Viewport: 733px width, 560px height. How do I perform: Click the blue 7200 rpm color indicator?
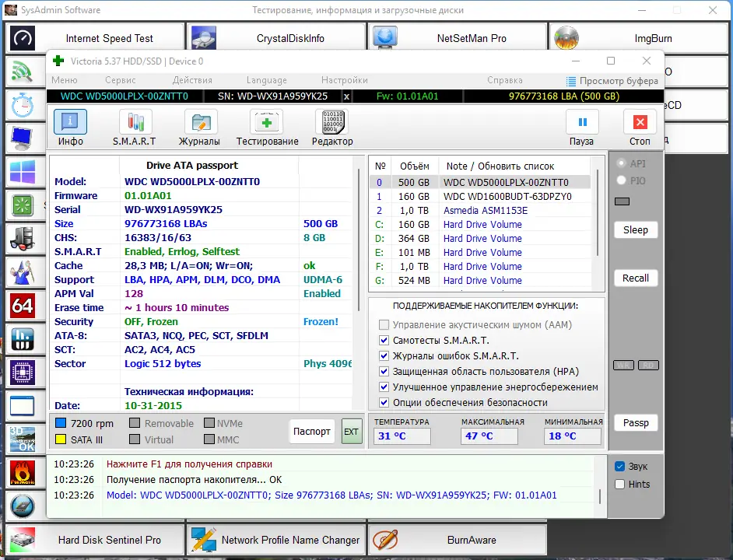(60, 423)
